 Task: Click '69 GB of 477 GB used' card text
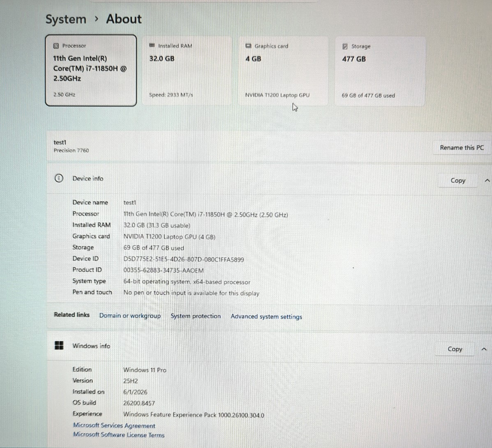pyautogui.click(x=368, y=95)
